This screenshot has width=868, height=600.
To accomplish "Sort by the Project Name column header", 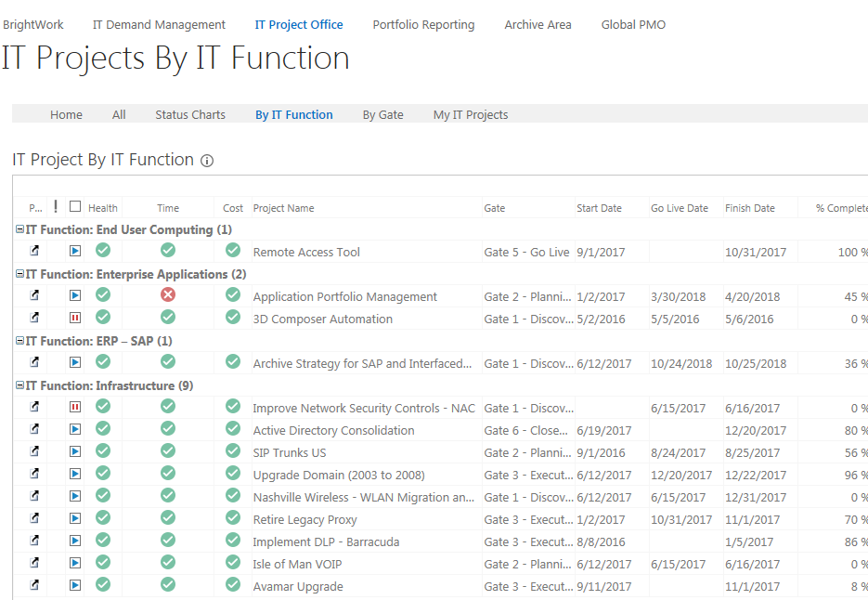I will pyautogui.click(x=283, y=208).
